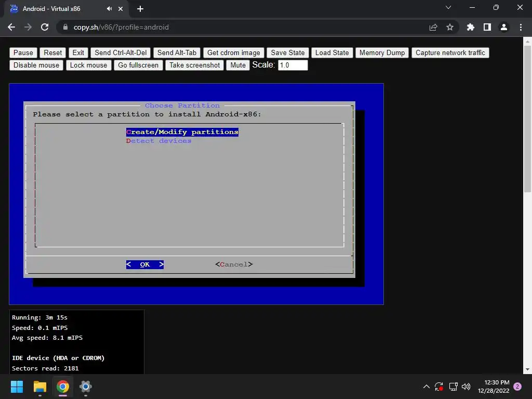Open Settings gear in taskbar
This screenshot has width=532, height=399.
pos(86,387)
